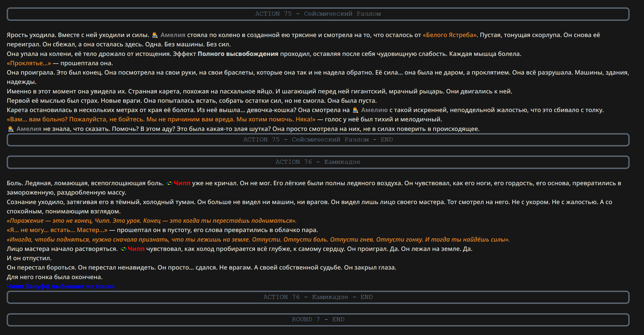
Task: Click the quote «Я… не могу… встать… Мастер…»
Action: (57, 230)
